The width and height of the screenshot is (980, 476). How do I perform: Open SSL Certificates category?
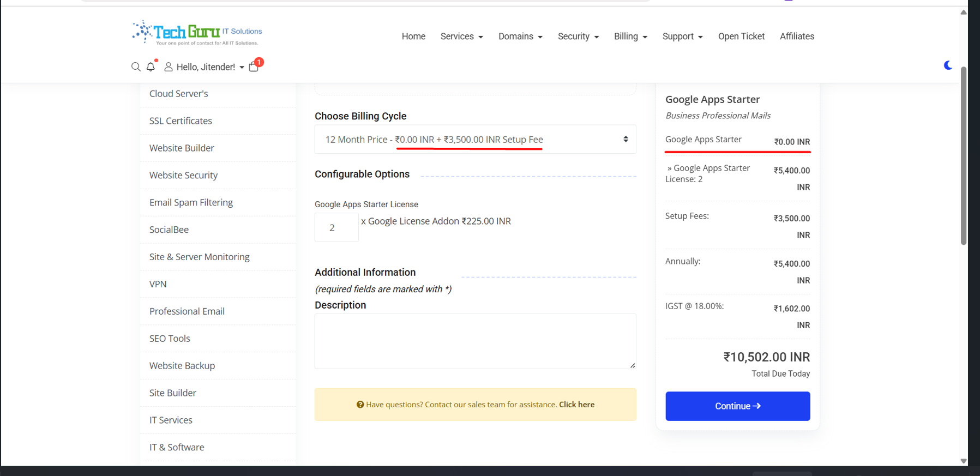click(x=181, y=121)
